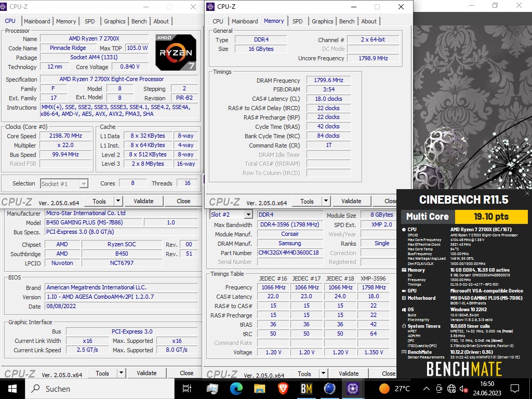Expand Tools dropdown arrow in CPU tab window
Image resolution: width=532 pixels, height=399 pixels.
point(118,201)
